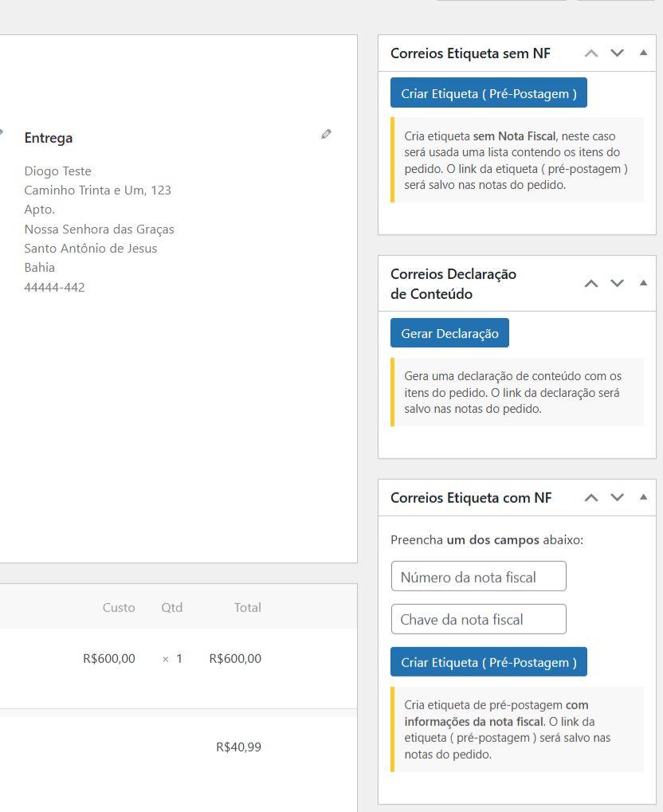This screenshot has width=663, height=812.
Task: Collapse the Correios Etiqueta com NF panel
Action: pos(643,497)
